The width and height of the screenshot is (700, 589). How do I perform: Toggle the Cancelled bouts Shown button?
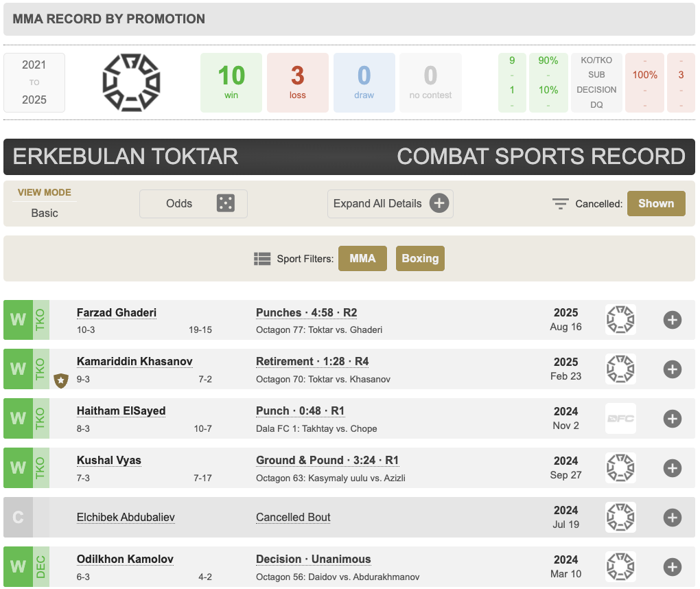655,204
